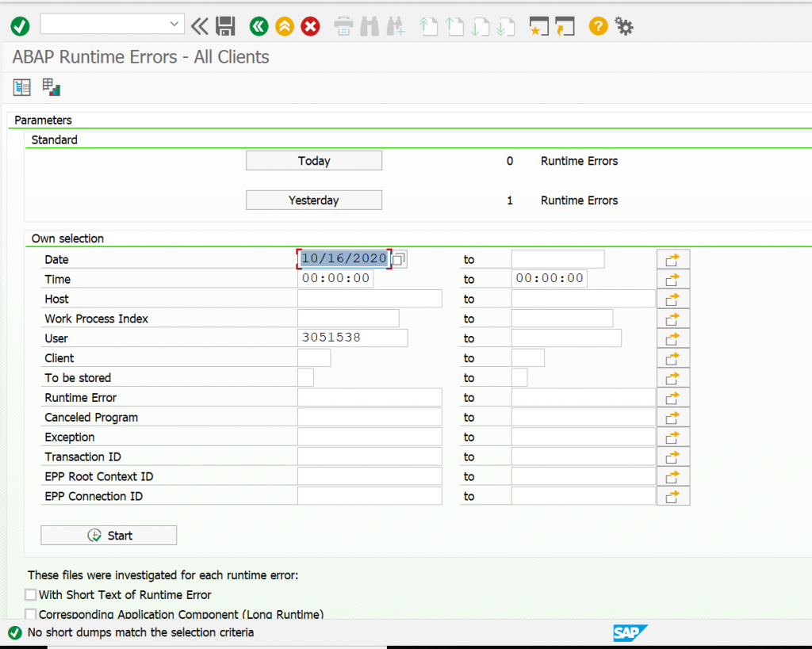Open Help with the question mark icon
812x649 pixels.
pos(598,26)
